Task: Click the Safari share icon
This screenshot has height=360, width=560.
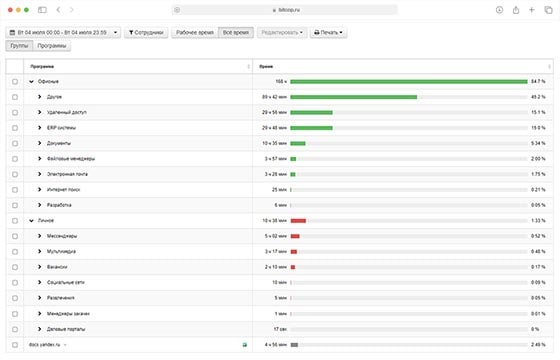Action: point(516,10)
